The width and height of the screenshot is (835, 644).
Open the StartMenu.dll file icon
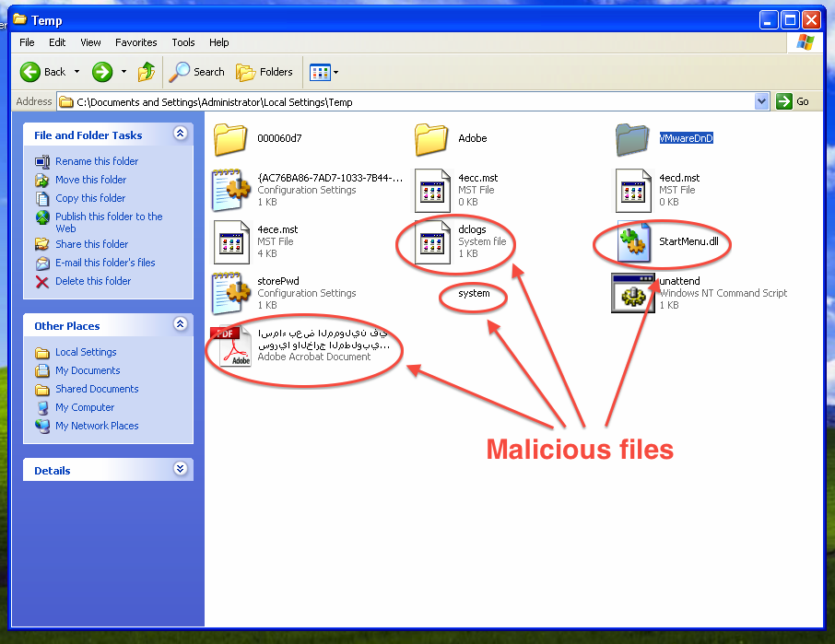[634, 242]
